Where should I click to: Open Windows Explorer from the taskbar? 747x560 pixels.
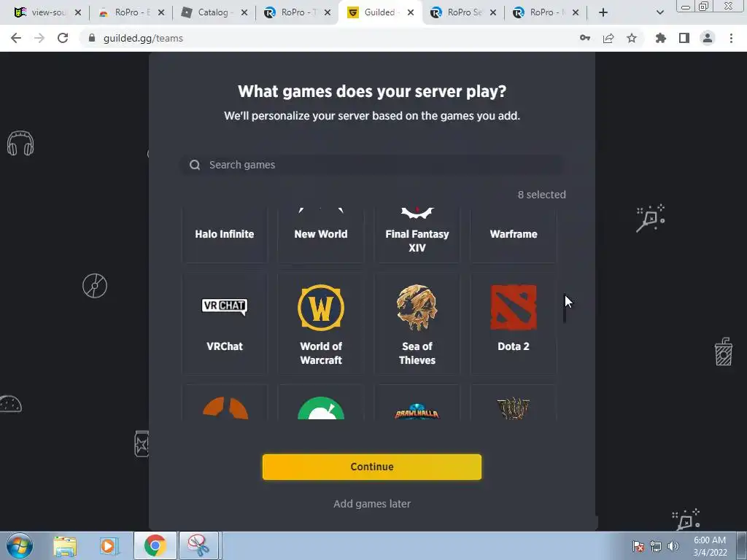point(65,545)
